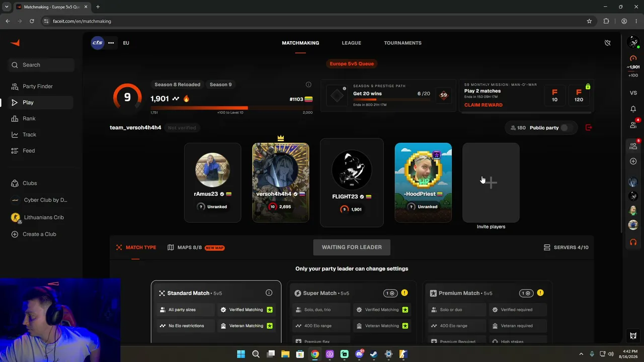Invite players with the plus slot

[x=491, y=183]
